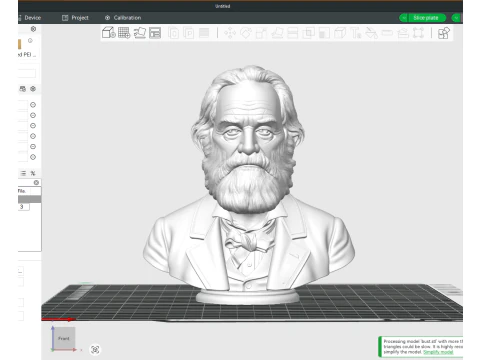Click the Front face of view cube
Screen dimensions: 480x360
(64, 338)
